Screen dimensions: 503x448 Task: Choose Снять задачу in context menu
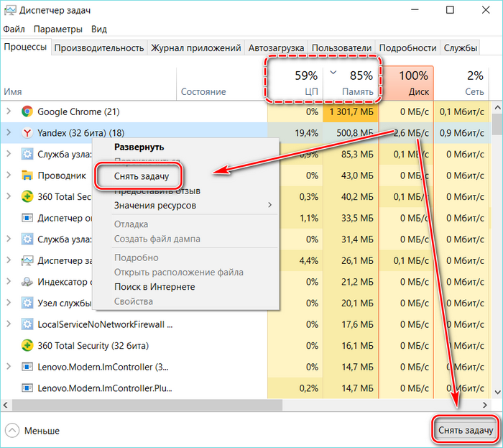pyautogui.click(x=139, y=175)
